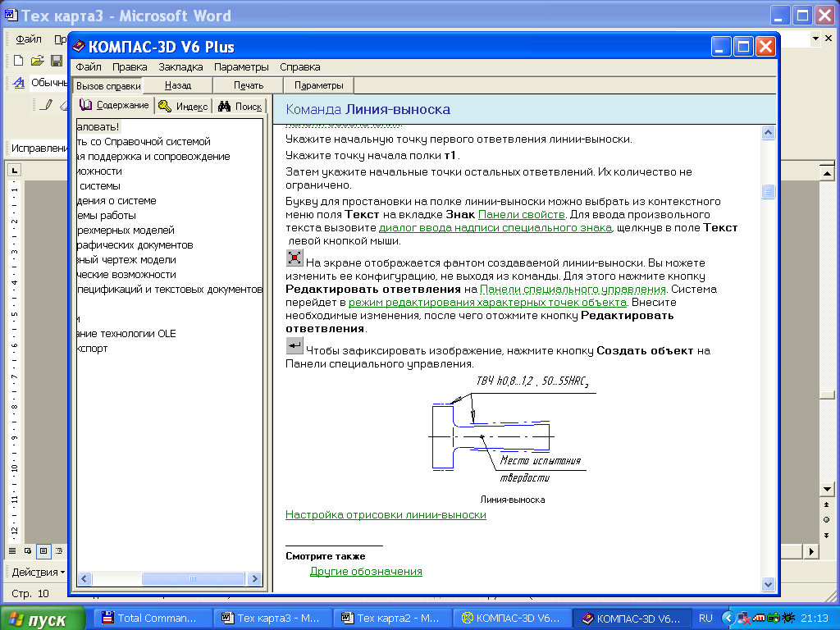Select 'ание технологии OLE' in contents tree
The width and height of the screenshot is (840, 630).
pyautogui.click(x=126, y=334)
